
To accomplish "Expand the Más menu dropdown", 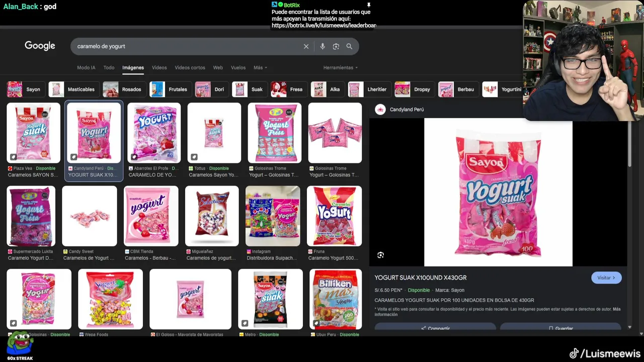I will point(260,67).
